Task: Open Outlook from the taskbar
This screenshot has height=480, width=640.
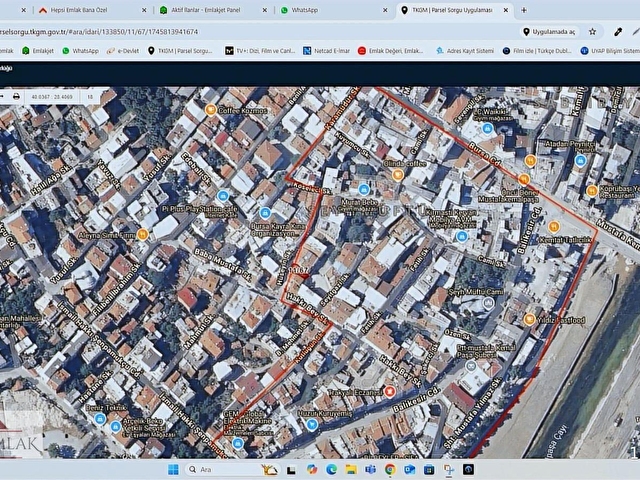Action: [409, 470]
